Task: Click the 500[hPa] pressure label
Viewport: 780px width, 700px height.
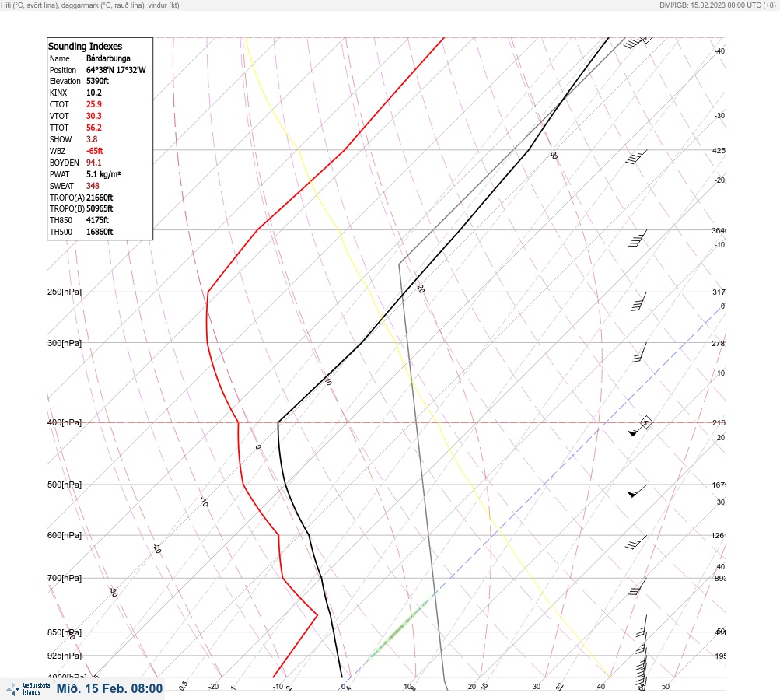Action: click(65, 485)
